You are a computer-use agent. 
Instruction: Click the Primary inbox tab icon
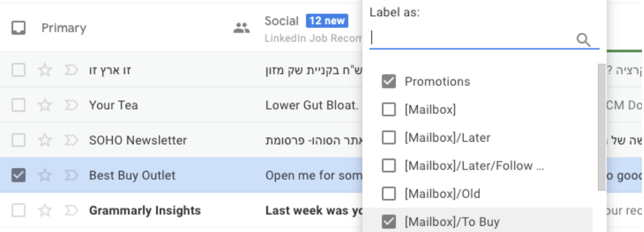coord(19,28)
